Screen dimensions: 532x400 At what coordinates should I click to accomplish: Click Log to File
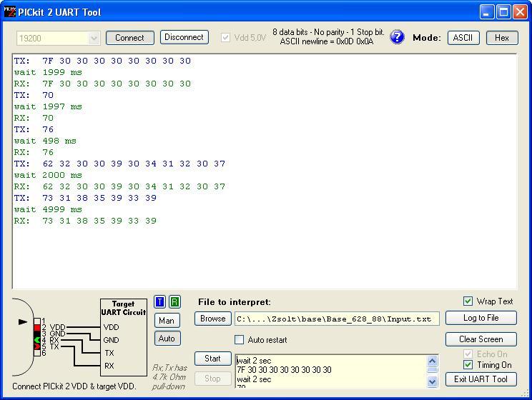pos(481,318)
